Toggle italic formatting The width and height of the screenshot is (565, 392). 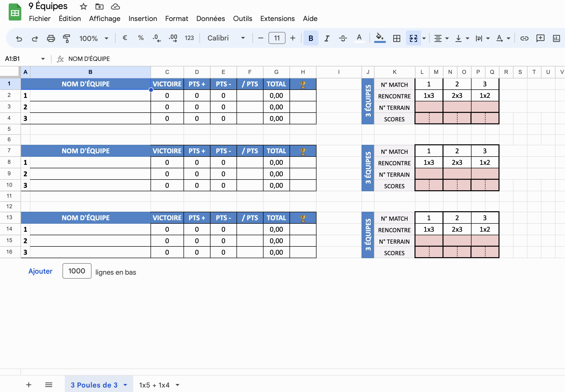click(x=327, y=38)
